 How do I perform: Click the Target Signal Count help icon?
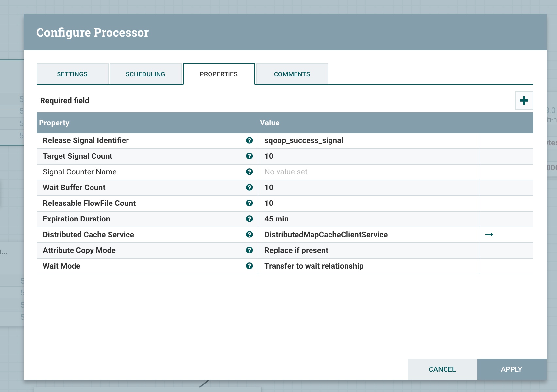coord(250,156)
